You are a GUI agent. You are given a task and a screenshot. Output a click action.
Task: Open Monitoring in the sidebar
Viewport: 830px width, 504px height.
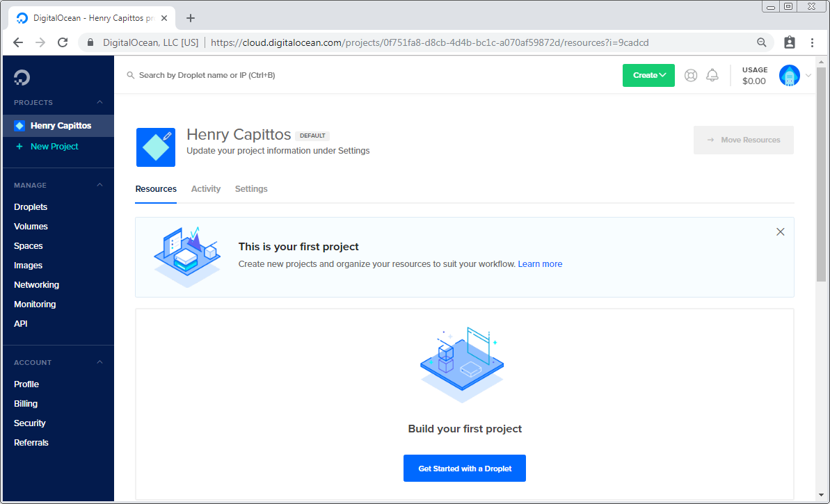point(35,304)
